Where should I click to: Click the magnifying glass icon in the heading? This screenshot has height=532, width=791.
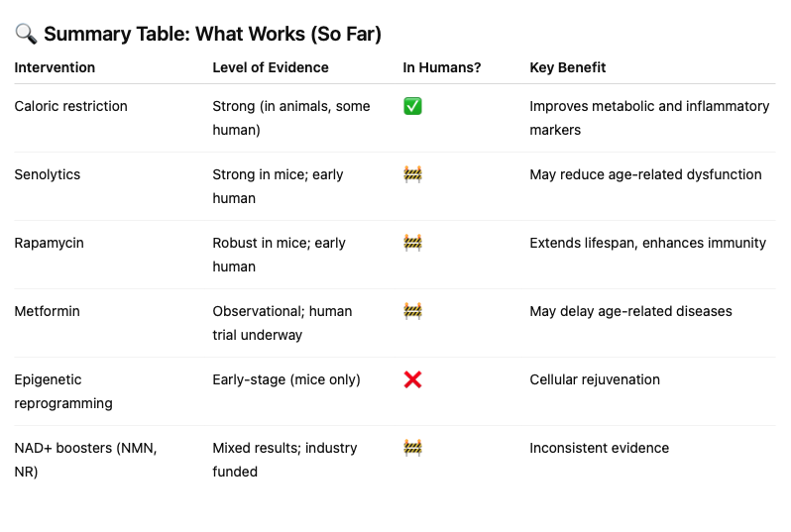26,34
